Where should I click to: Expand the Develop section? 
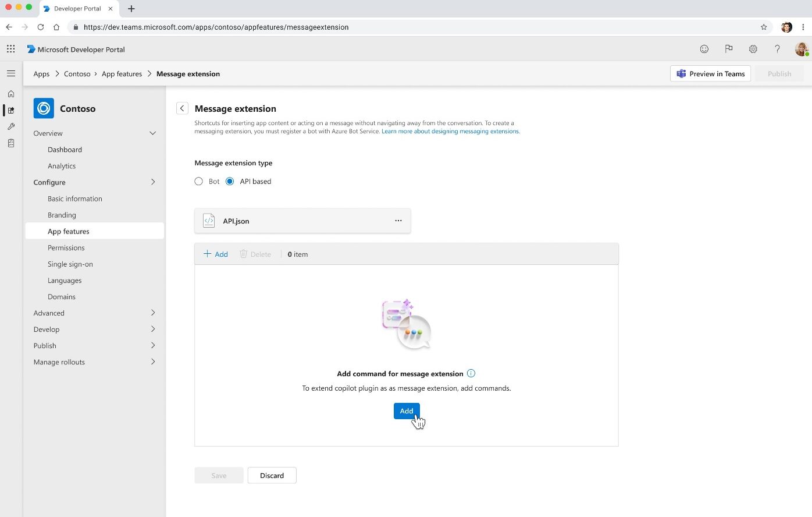(153, 329)
